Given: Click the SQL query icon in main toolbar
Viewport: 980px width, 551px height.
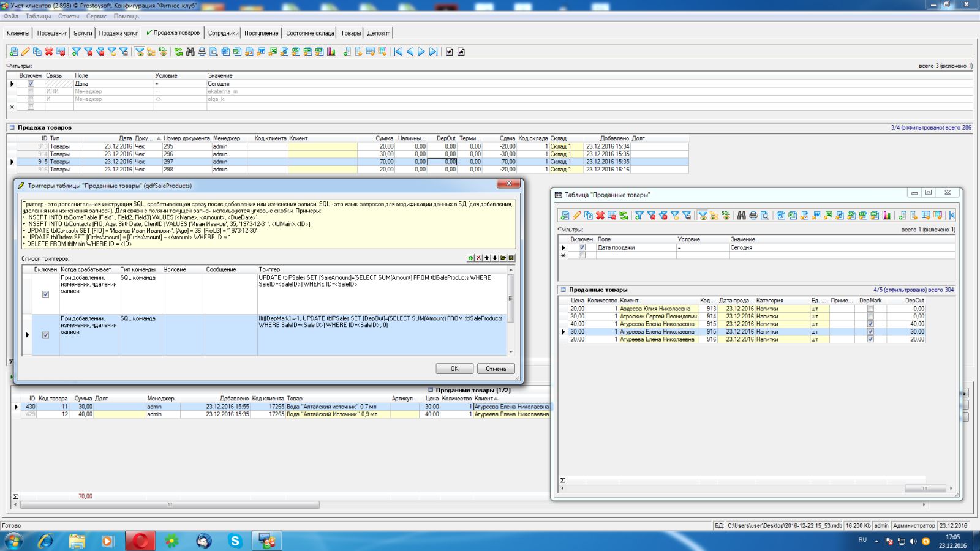Looking at the screenshot, I should click(x=162, y=52).
